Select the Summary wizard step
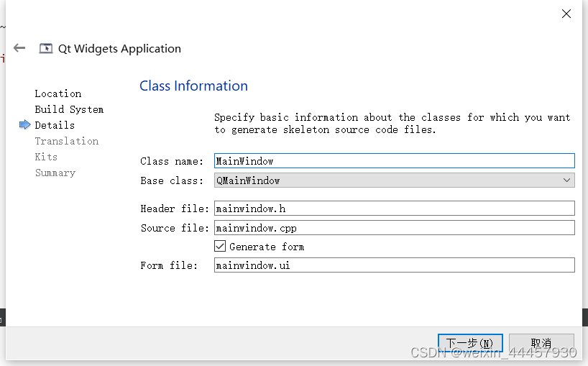588x366 pixels. tap(55, 173)
